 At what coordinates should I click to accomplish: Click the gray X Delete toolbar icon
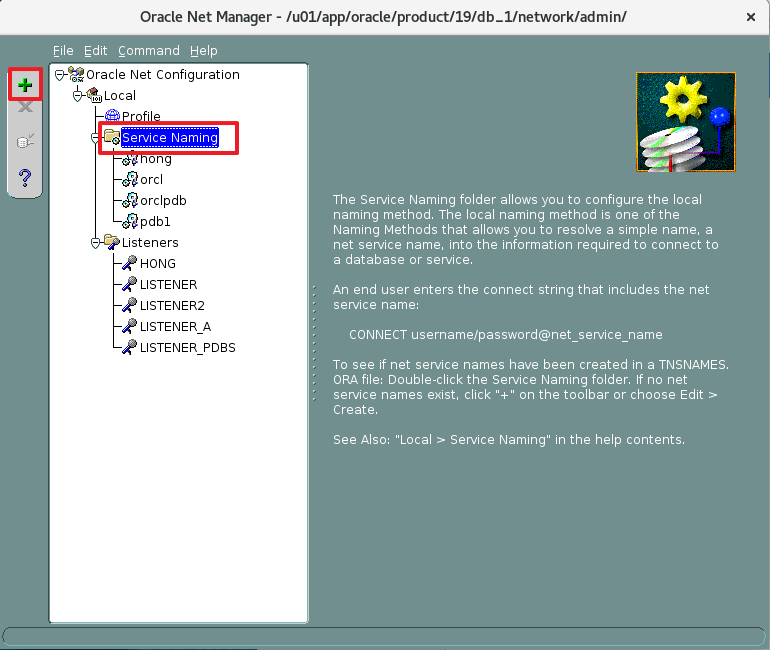25,107
